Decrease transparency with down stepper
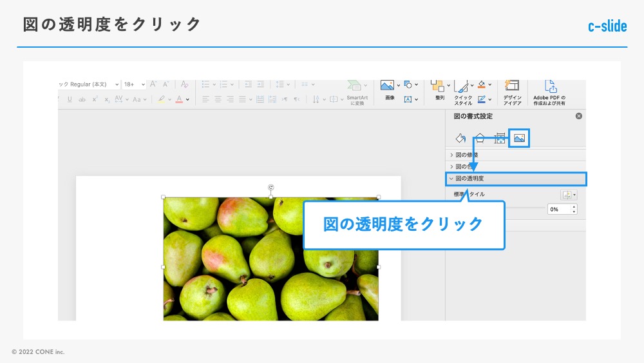 click(x=574, y=211)
